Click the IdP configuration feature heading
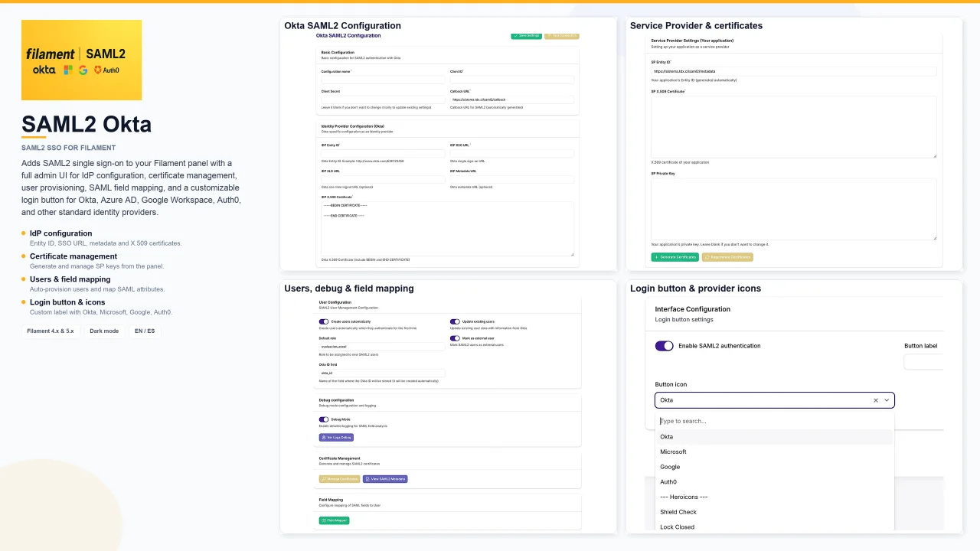The width and height of the screenshot is (980, 551). [60, 233]
